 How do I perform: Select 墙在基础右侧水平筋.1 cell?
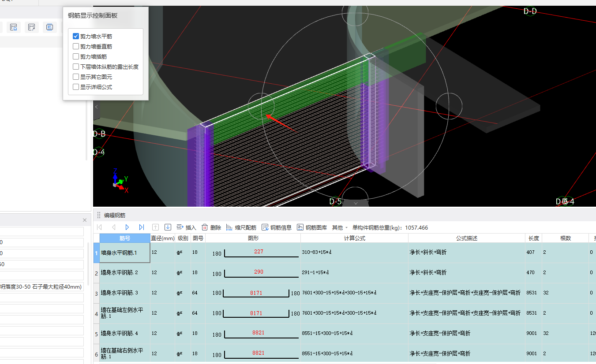125,353
